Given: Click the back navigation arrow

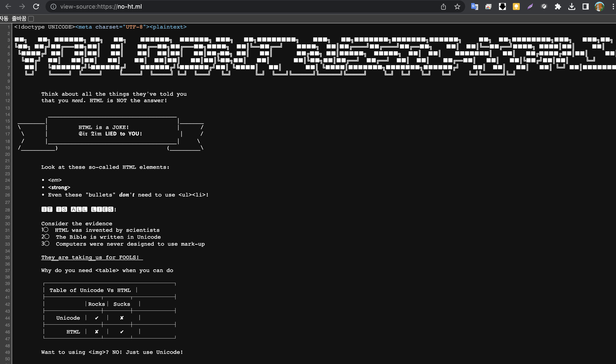Looking at the screenshot, I should point(8,7).
